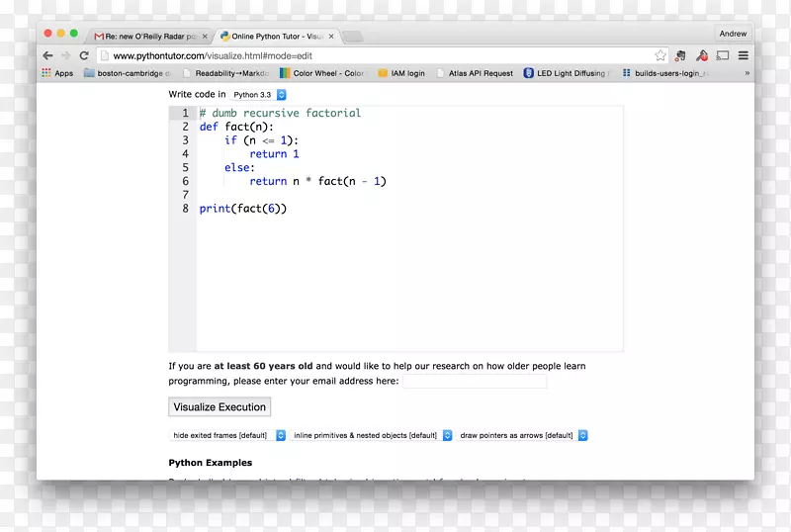Click the browser back arrow
This screenshot has height=532, width=791.
coord(48,55)
